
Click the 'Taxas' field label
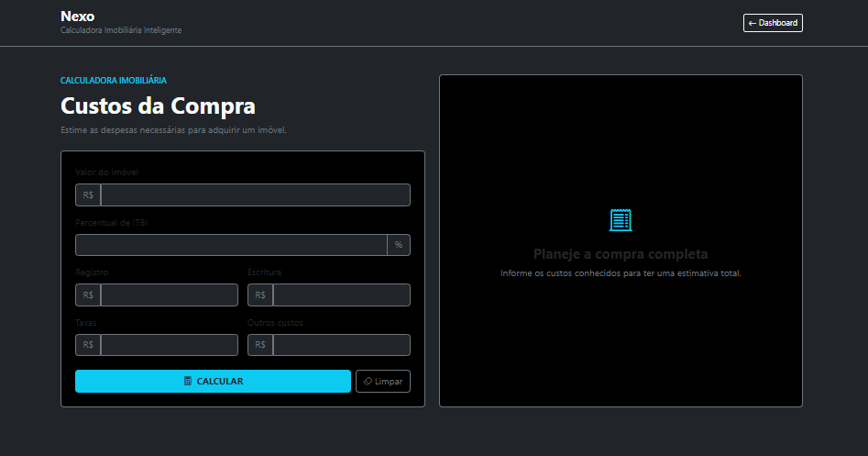point(86,322)
